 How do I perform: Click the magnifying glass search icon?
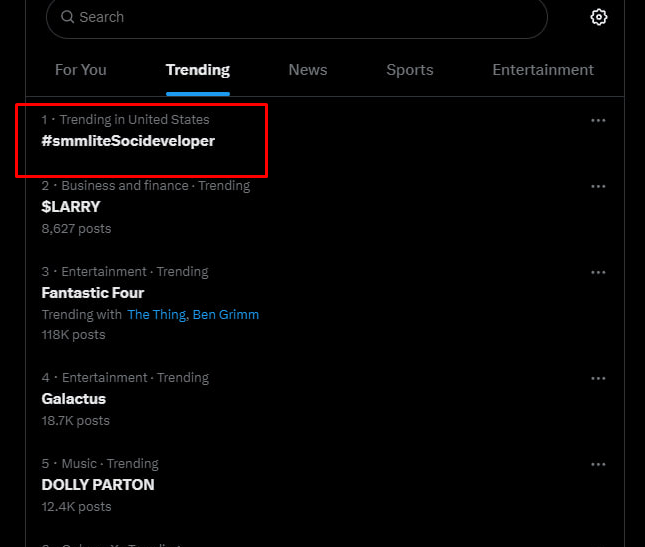click(x=67, y=17)
